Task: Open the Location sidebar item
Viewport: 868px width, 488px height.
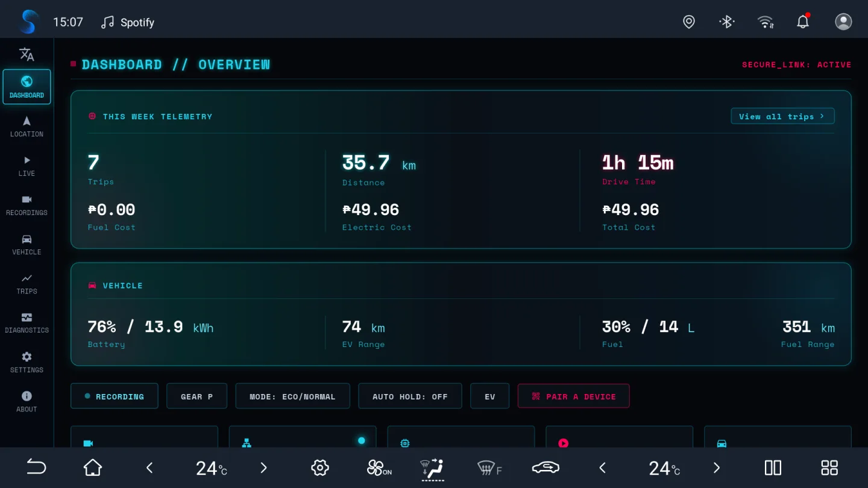Action: 27,127
